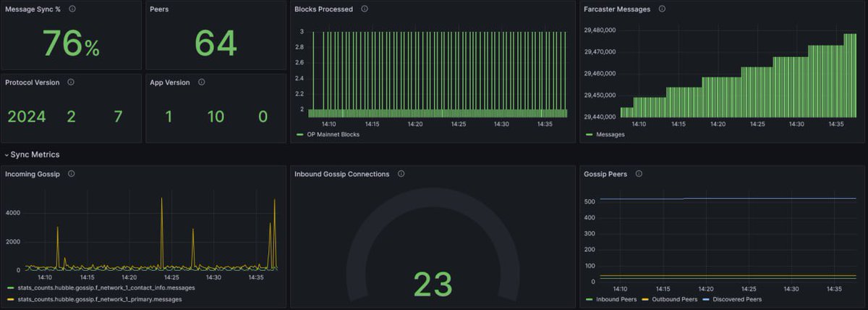
Task: Click info icon beside Message Sync % title
Action: click(72, 9)
